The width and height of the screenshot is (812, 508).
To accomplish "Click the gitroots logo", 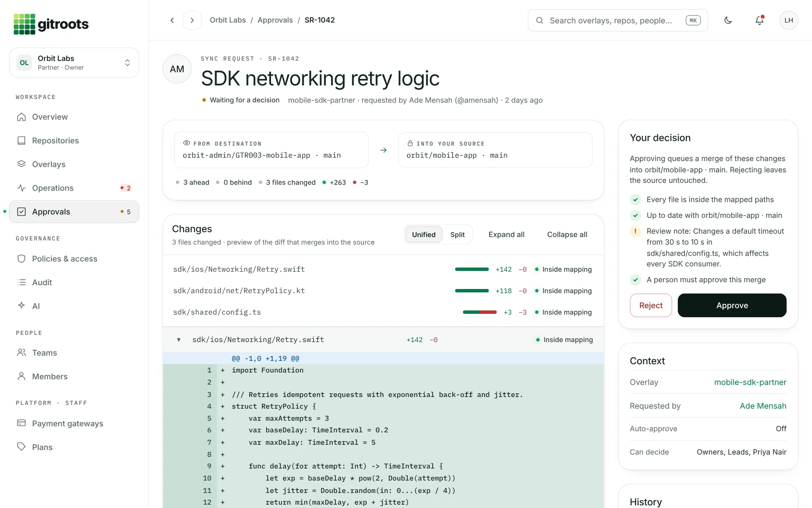I will [51, 24].
